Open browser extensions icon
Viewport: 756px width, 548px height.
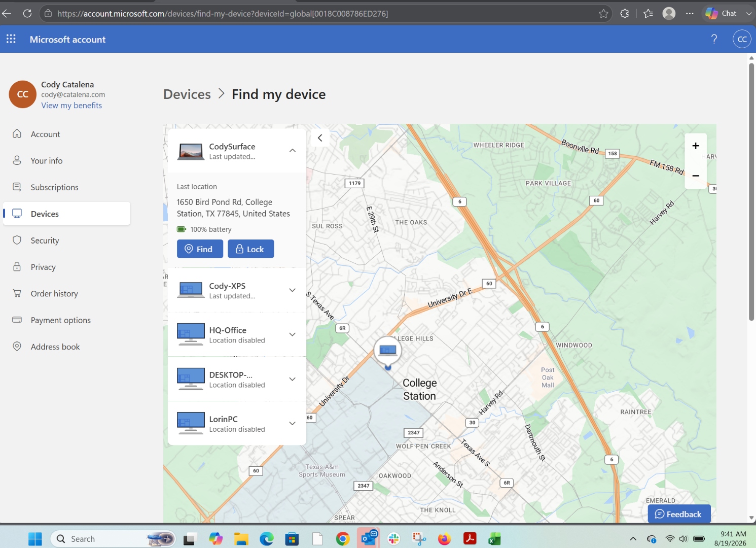(x=625, y=14)
